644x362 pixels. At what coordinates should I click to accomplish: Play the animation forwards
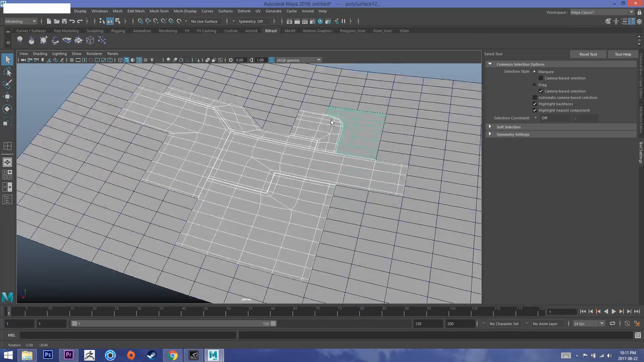[613, 311]
